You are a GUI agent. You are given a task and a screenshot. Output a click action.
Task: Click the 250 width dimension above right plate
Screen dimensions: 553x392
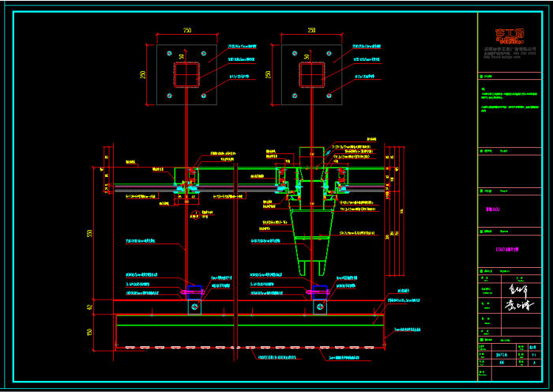click(311, 30)
